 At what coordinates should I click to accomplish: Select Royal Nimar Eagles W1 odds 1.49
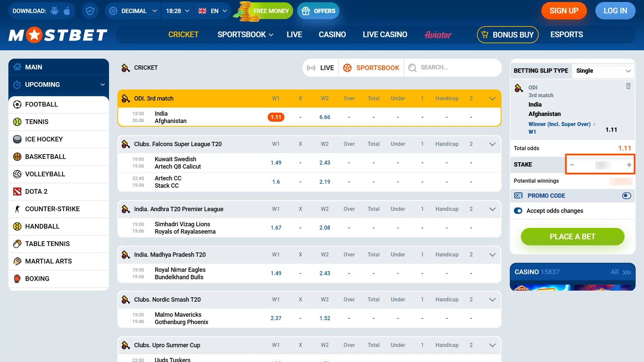[x=276, y=273]
